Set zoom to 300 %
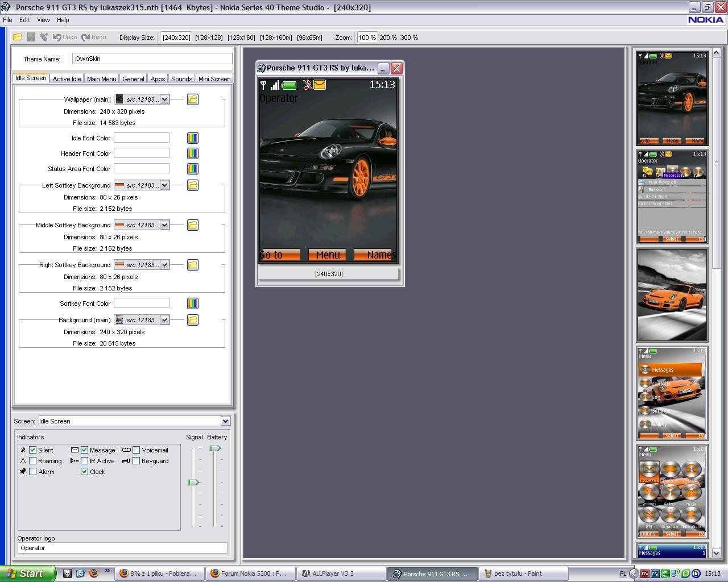The image size is (728, 582). coord(409,38)
